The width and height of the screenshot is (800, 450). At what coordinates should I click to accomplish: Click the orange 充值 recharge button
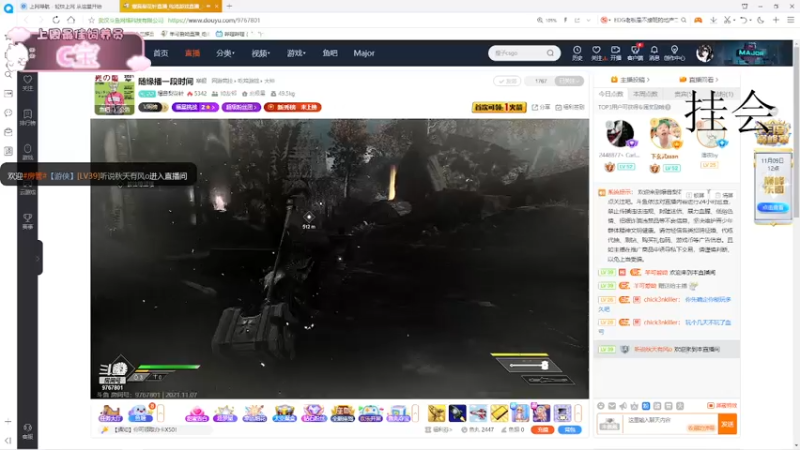click(543, 430)
